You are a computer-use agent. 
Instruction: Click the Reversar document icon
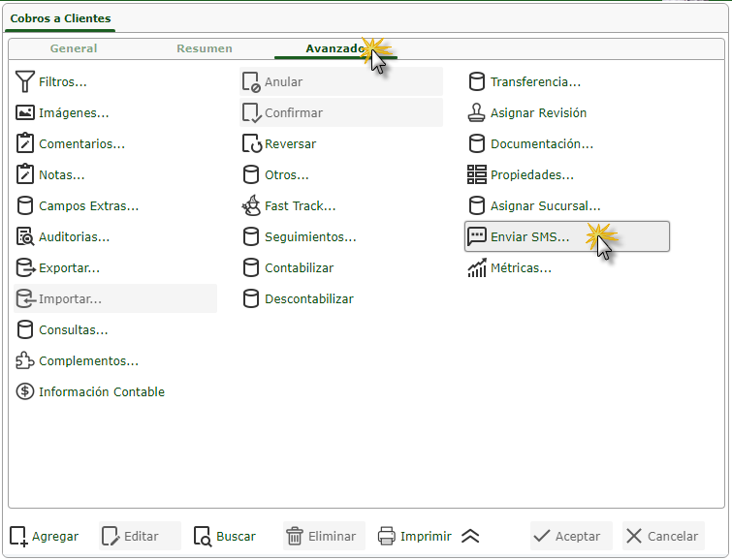click(x=252, y=143)
